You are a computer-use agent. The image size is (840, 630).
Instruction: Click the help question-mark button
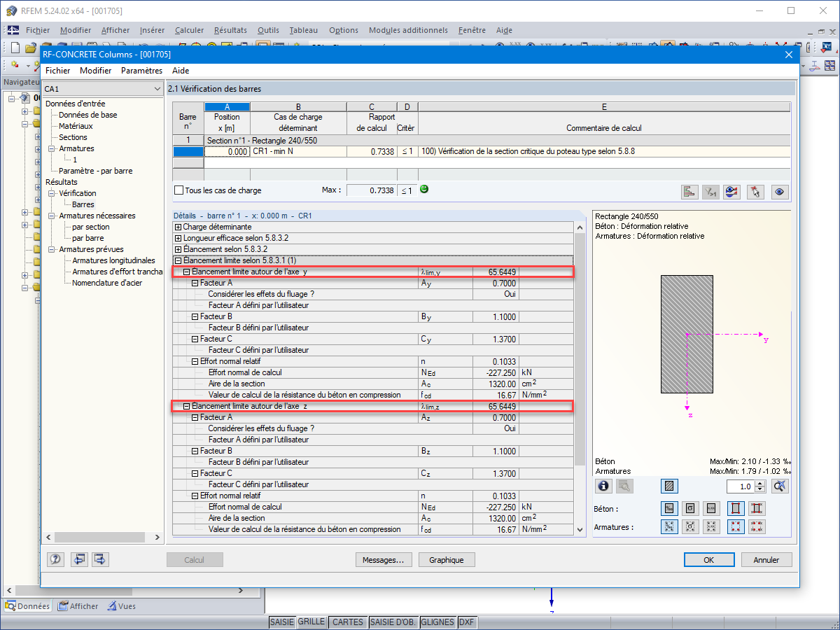coord(56,559)
